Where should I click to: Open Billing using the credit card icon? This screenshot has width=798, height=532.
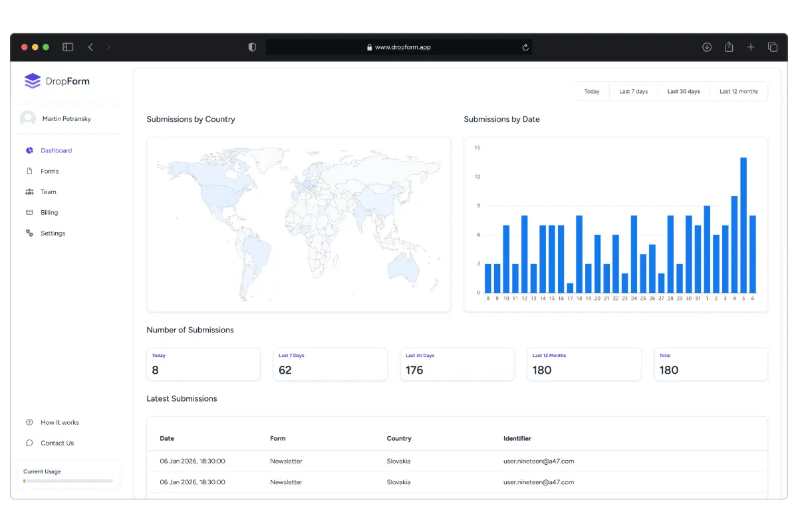tap(29, 212)
